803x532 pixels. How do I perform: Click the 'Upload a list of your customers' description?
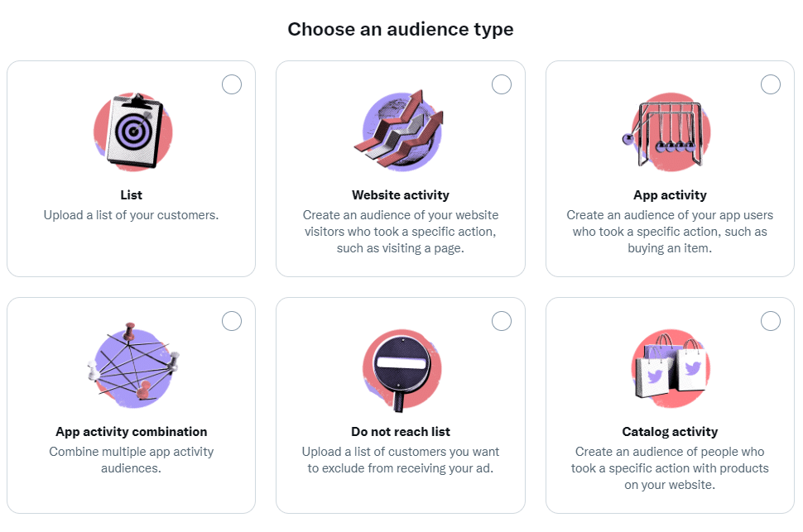coord(131,215)
